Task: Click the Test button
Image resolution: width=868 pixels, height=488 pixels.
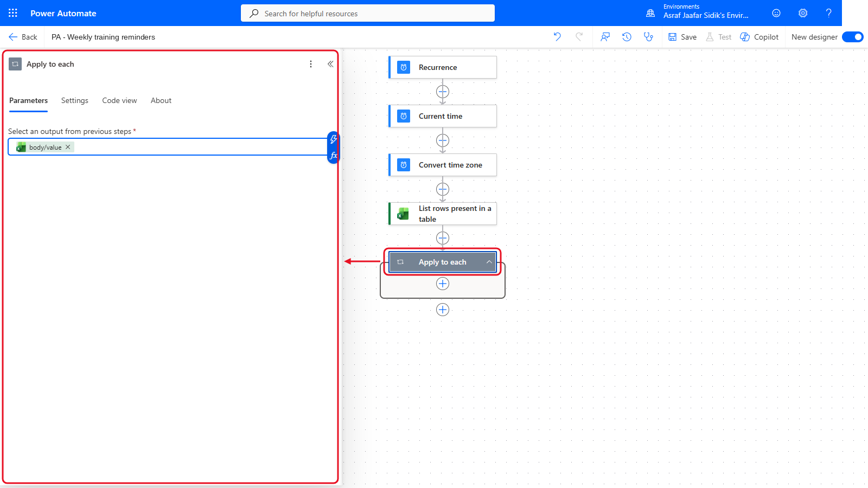Action: tap(718, 37)
